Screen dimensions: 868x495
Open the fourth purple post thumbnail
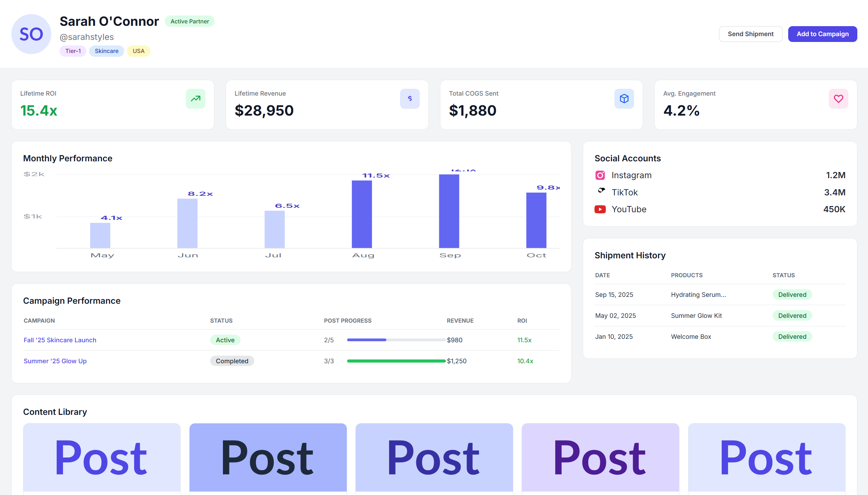pos(600,457)
